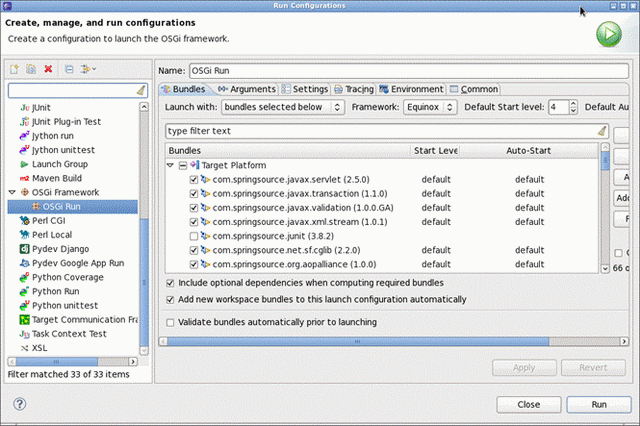Screen dimensions: 640x426
Task: Switch to the Settings tab
Action: (305, 89)
